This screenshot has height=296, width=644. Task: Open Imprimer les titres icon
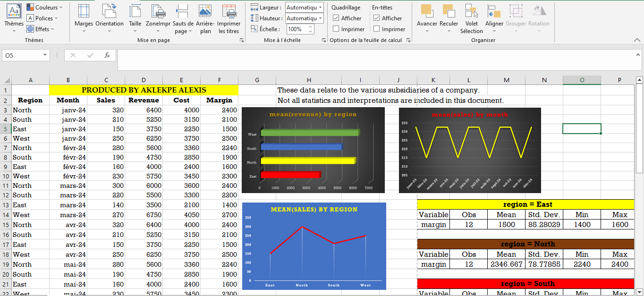(229, 11)
